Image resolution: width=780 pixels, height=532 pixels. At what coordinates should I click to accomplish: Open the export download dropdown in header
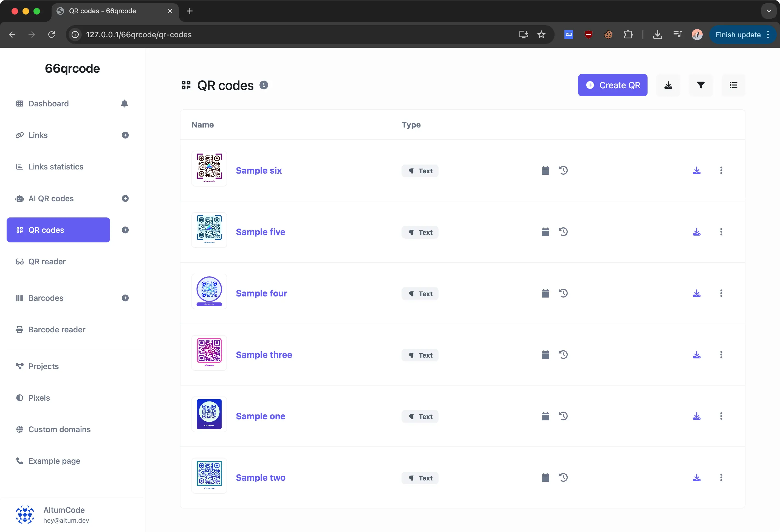(x=668, y=85)
